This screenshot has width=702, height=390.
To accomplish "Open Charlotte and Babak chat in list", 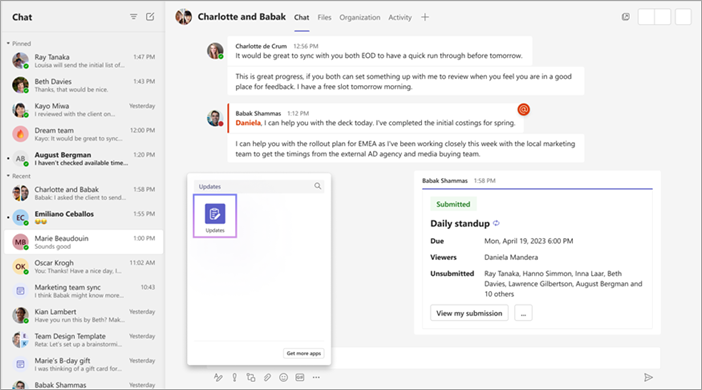I will click(x=83, y=193).
